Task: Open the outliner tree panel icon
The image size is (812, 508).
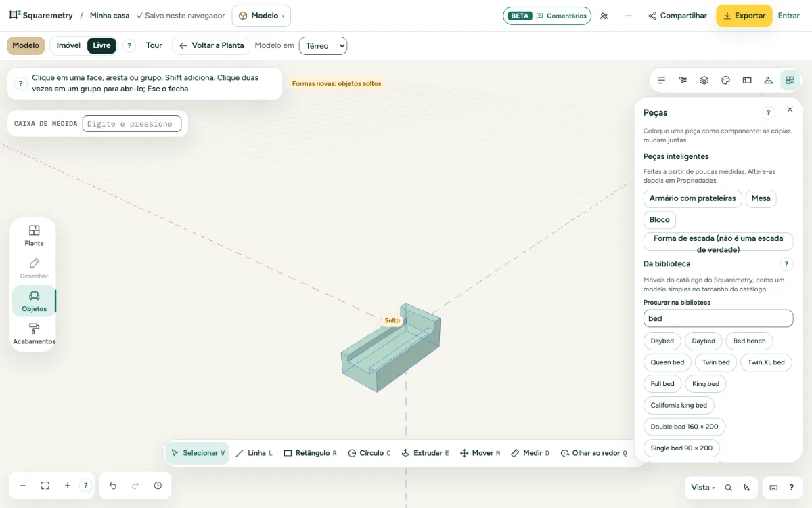Action: pyautogui.click(x=683, y=80)
